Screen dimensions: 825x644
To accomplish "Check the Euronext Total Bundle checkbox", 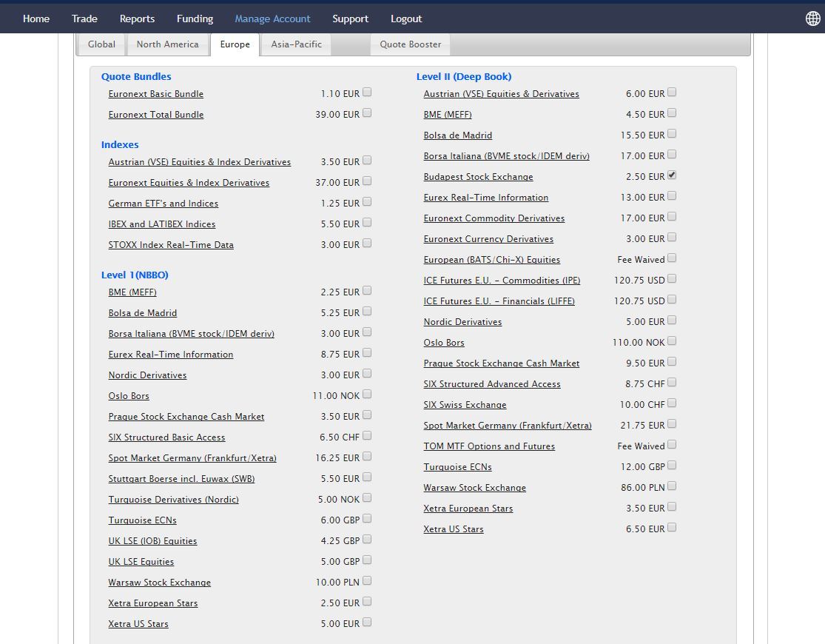I will point(367,113).
